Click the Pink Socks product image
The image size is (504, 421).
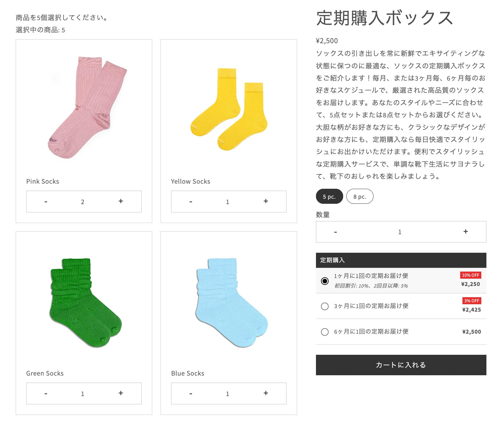[84, 107]
